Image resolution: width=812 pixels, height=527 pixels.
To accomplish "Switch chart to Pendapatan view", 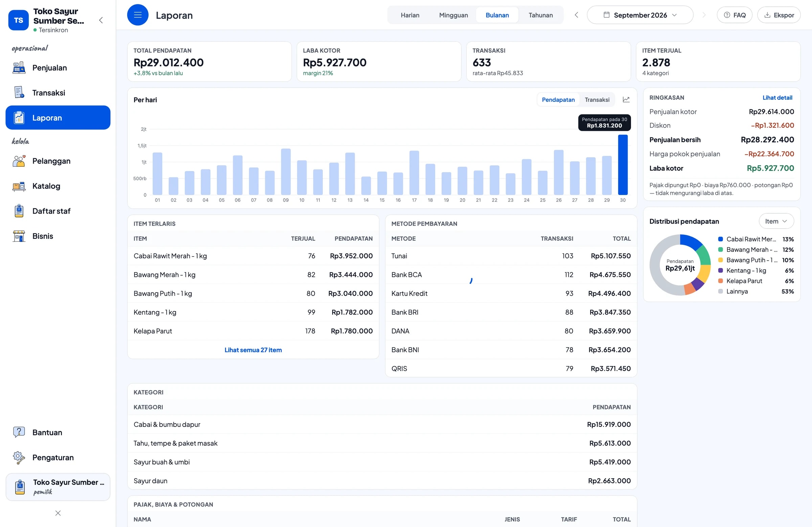I will click(558, 99).
